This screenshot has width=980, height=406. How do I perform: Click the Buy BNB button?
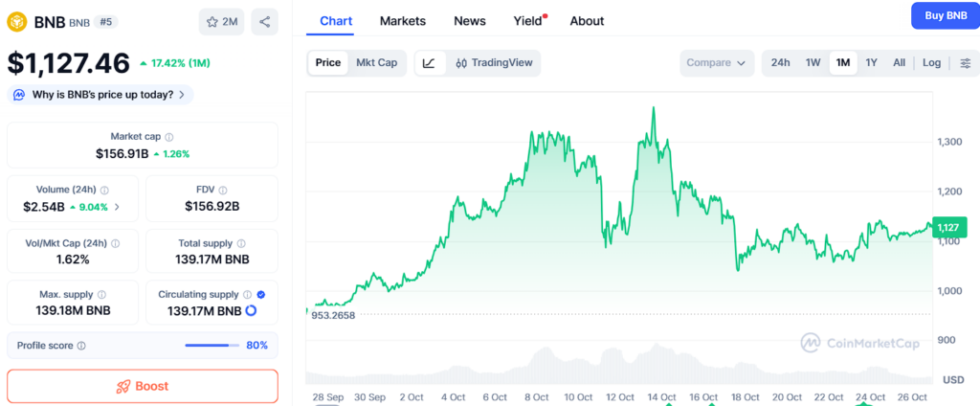945,15
